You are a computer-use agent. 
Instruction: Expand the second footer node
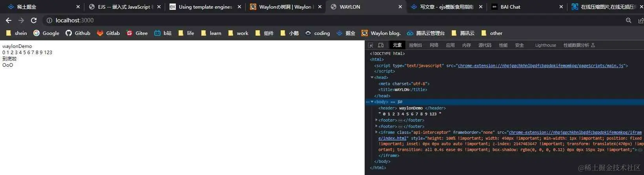tap(376, 126)
